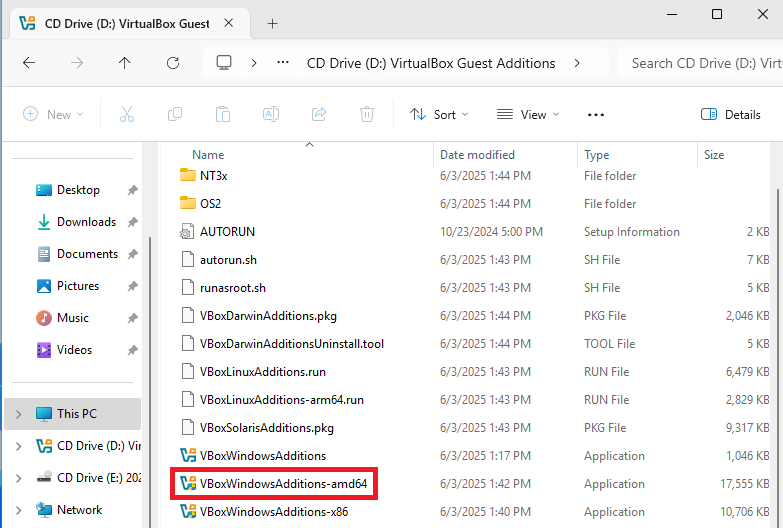Image resolution: width=783 pixels, height=528 pixels.
Task: Open Documents in the sidebar
Action: pyautogui.click(x=87, y=254)
